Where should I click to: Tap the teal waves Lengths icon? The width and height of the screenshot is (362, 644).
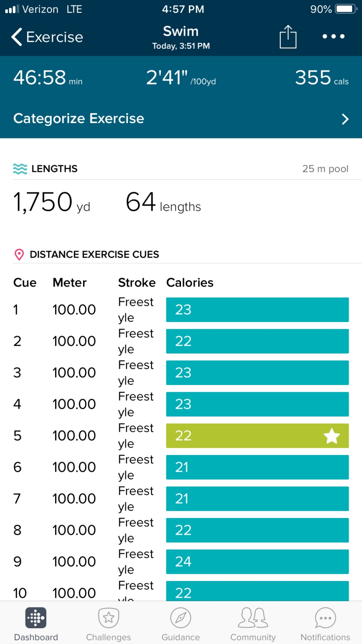tap(20, 169)
